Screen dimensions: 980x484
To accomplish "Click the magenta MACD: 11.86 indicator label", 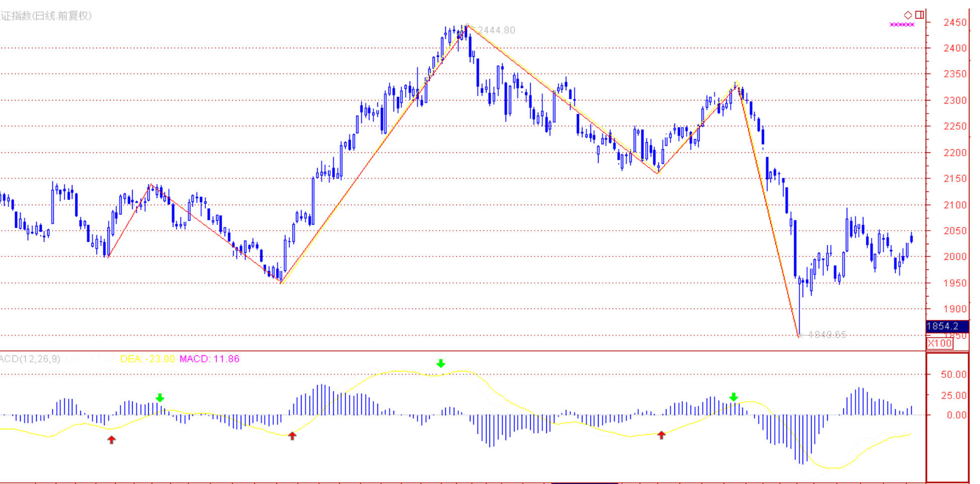I will click(210, 359).
